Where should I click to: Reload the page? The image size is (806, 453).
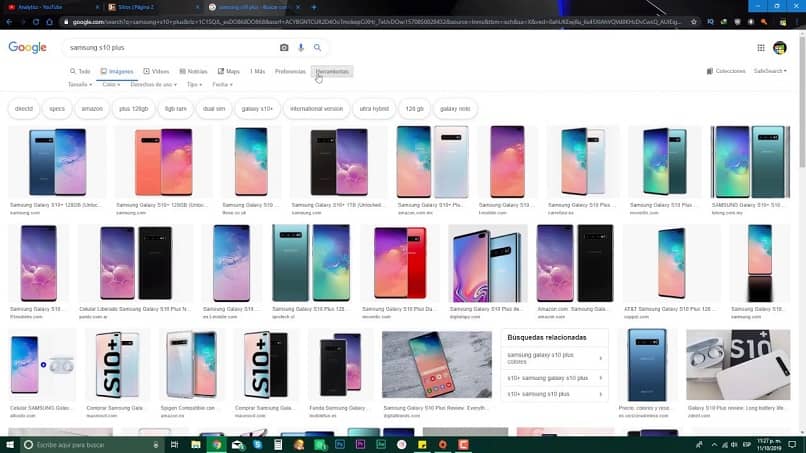coord(35,22)
